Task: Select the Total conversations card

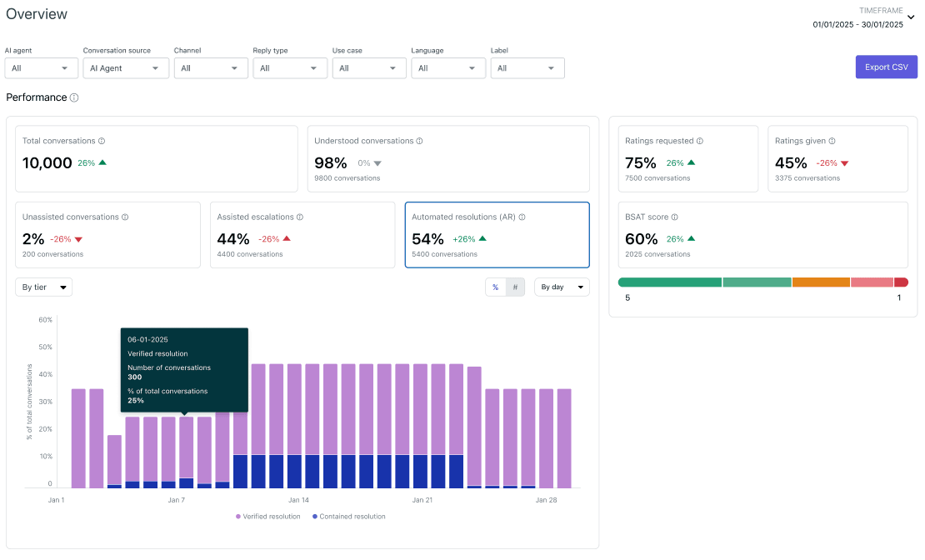Action: 157,158
